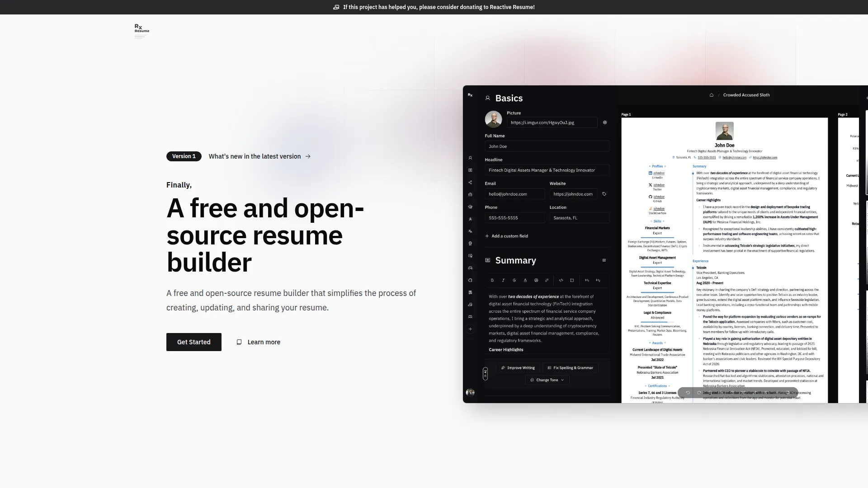868x488 pixels.
Task: Open the Summary section hamburger menu
Action: pos(604,260)
